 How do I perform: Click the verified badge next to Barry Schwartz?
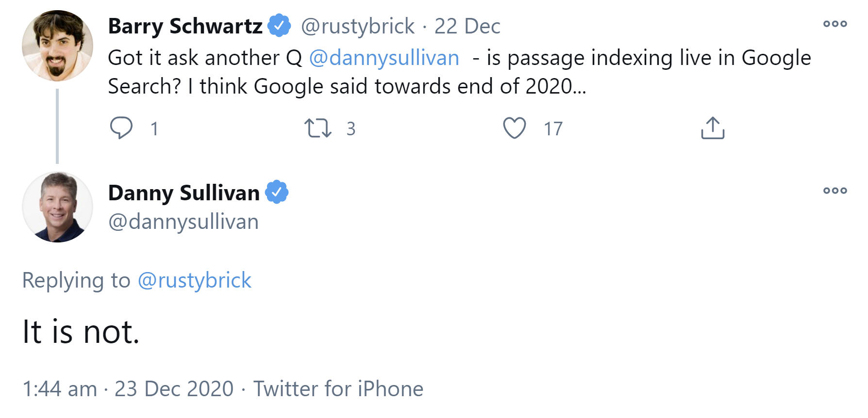[279, 25]
